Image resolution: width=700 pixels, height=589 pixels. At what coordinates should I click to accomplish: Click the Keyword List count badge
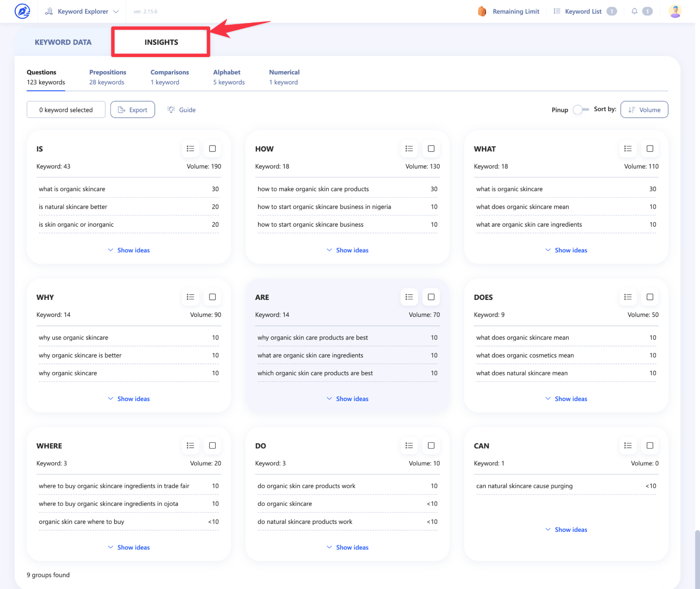(612, 11)
